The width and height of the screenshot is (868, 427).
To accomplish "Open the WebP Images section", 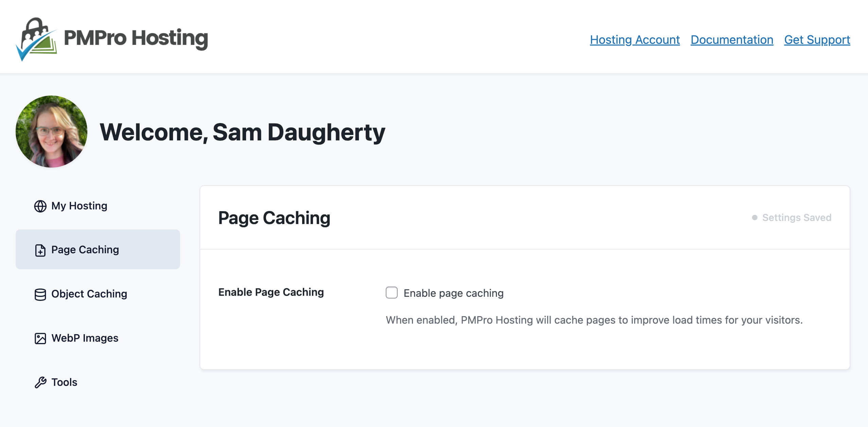I will [98, 338].
